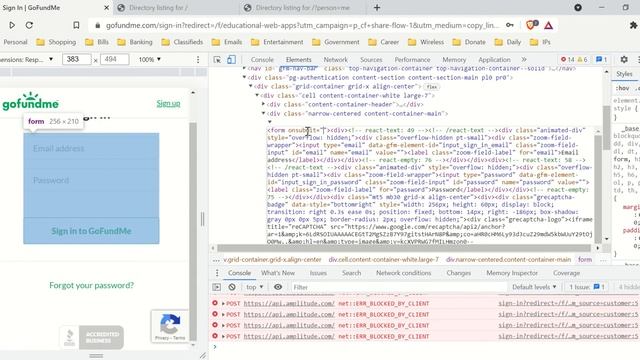Open a new browser tab
The width and height of the screenshot is (640, 360).
[377, 7]
